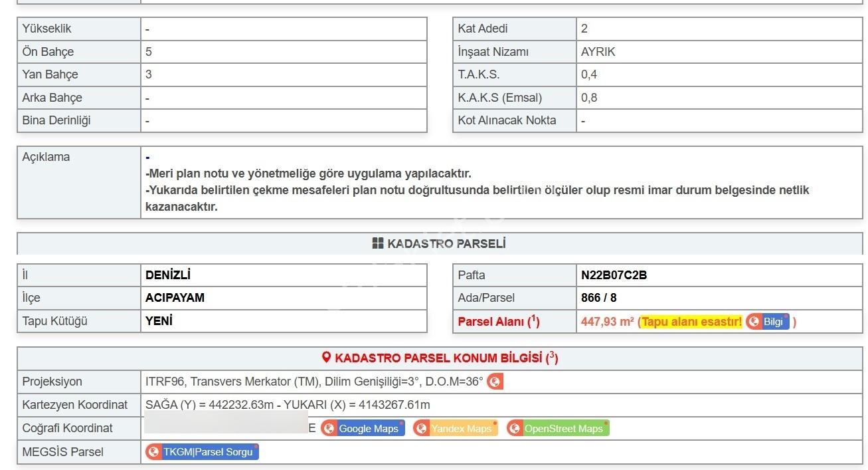This screenshot has width=868, height=470.
Task: Click the Kat Adedi value 2
Action: click(584, 29)
